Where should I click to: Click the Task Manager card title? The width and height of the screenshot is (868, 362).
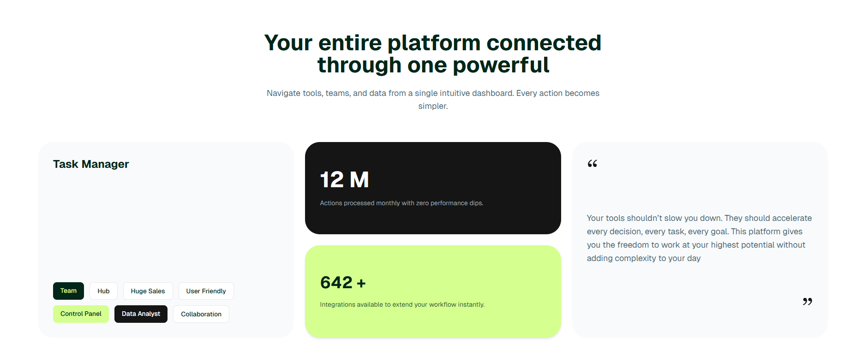(91, 164)
